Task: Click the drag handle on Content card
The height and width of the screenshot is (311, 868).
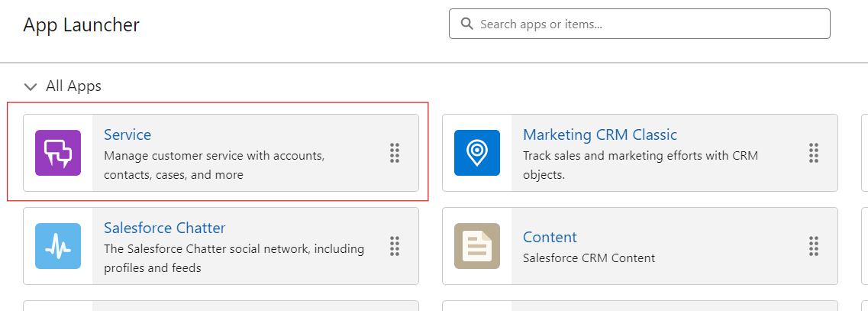Action: point(814,246)
